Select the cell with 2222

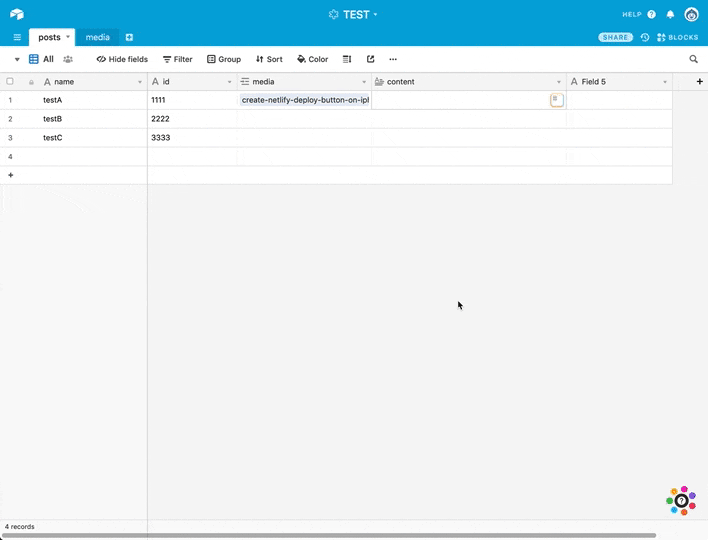tap(192, 119)
